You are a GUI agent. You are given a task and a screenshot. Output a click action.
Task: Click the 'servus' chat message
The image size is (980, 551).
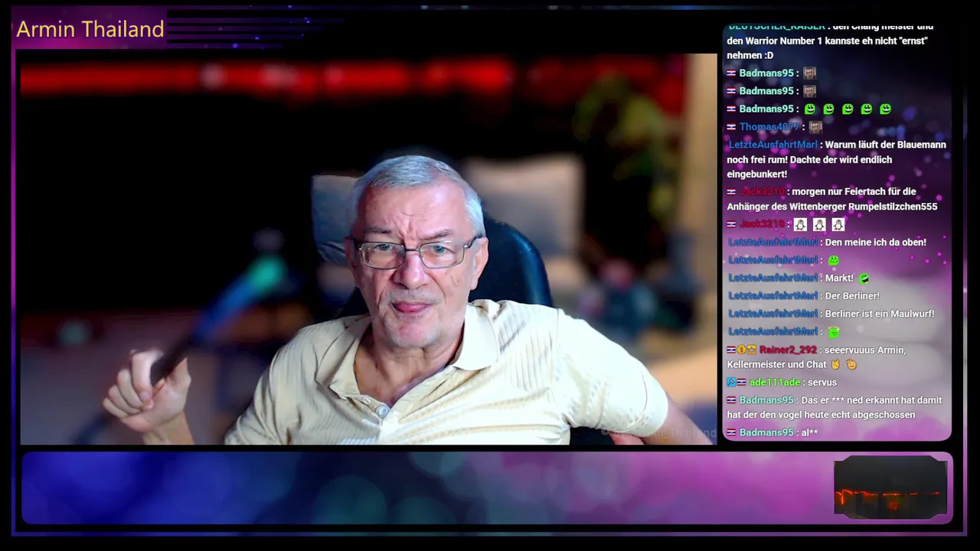pyautogui.click(x=822, y=382)
